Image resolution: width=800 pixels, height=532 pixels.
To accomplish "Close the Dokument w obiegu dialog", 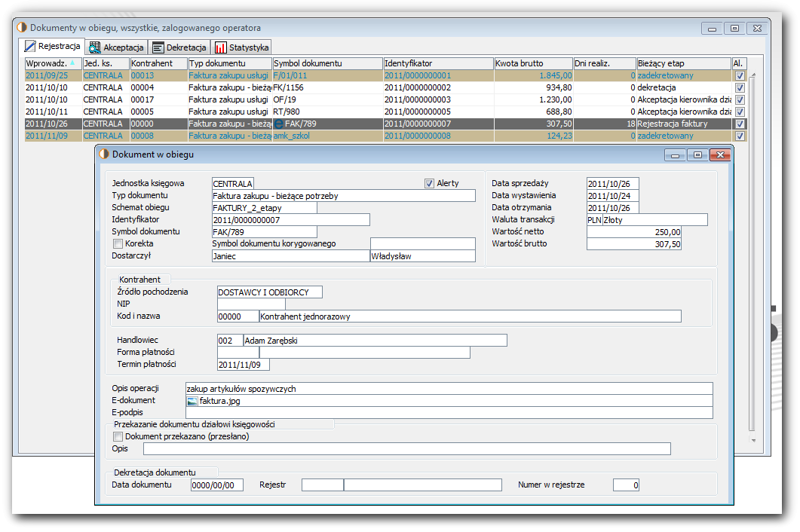I will [x=720, y=155].
